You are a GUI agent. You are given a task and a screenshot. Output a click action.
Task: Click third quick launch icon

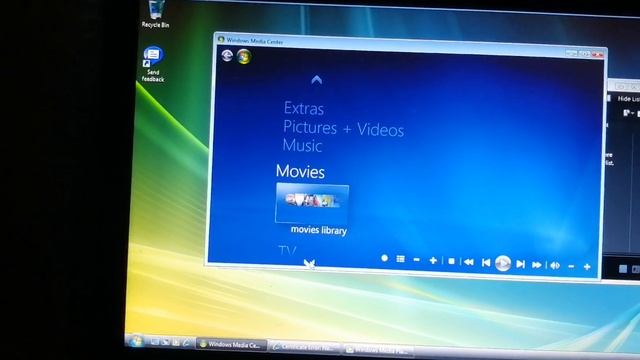pyautogui.click(x=176, y=343)
